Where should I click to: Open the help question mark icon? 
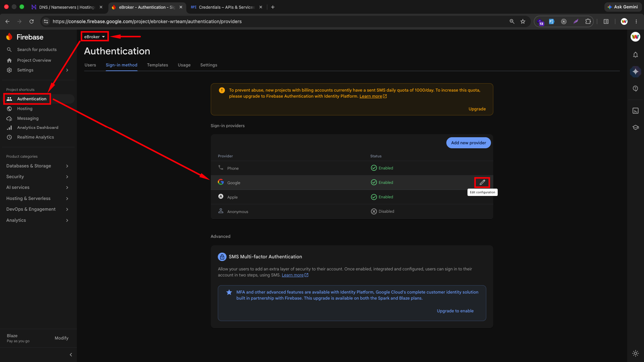(x=635, y=89)
